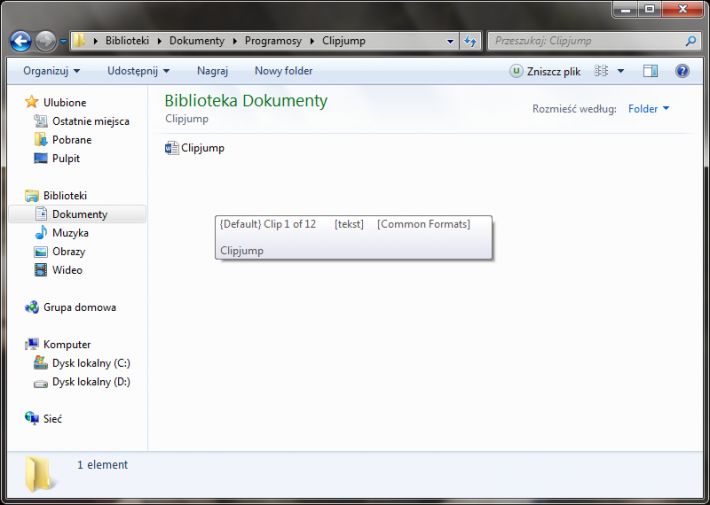Image resolution: width=710 pixels, height=505 pixels.
Task: Open Obrazy library
Action: pyautogui.click(x=68, y=251)
